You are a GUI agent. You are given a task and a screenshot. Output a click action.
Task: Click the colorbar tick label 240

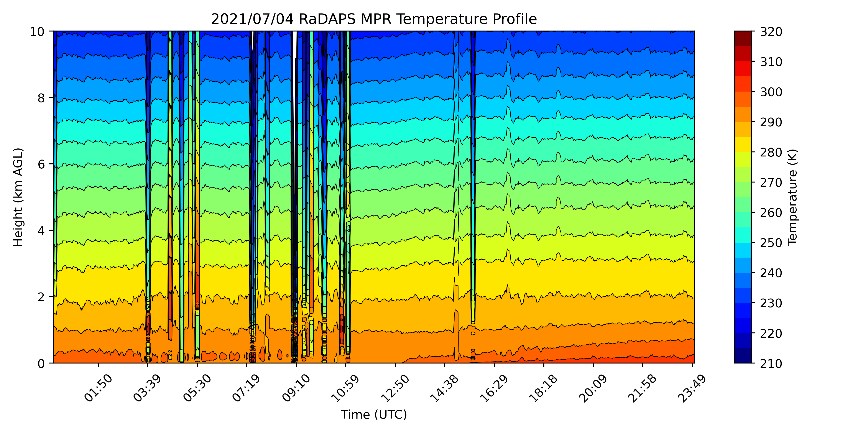pos(771,273)
